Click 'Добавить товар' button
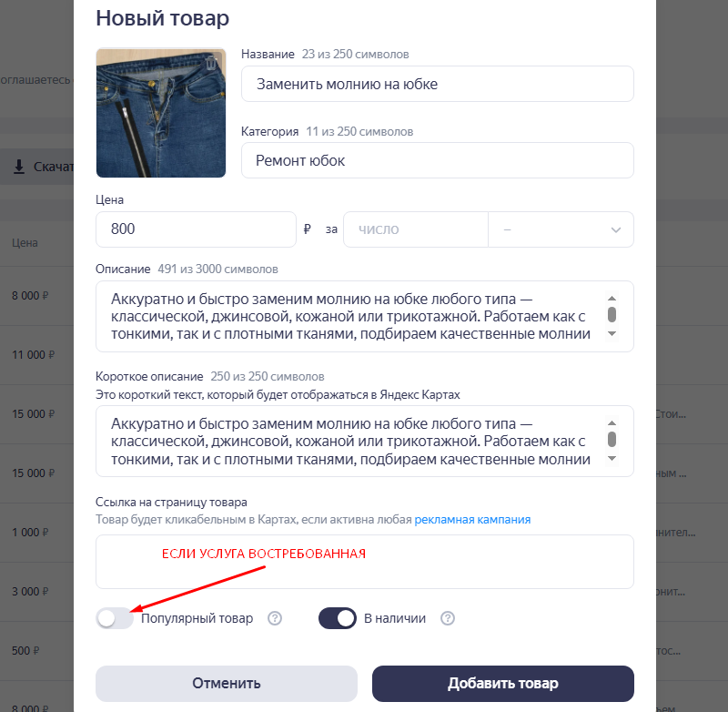 tap(502, 684)
